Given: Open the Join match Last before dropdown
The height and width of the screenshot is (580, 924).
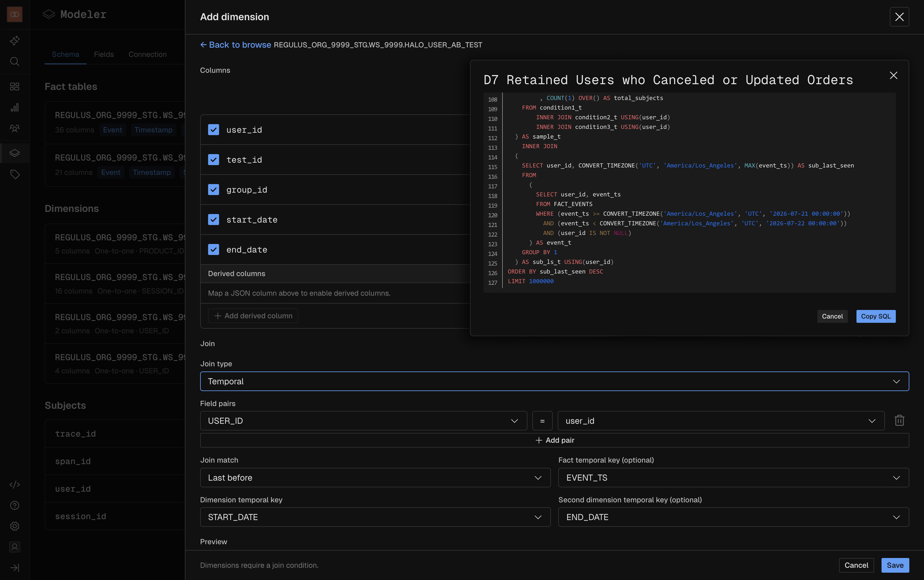Looking at the screenshot, I should 375,478.
